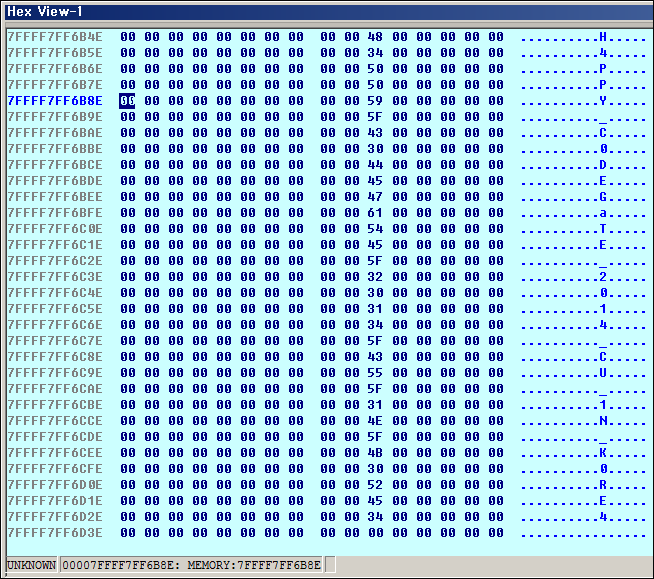Select address 7FFFF7FF6CBE
Image resolution: width=654 pixels, height=579 pixels.
pos(55,405)
